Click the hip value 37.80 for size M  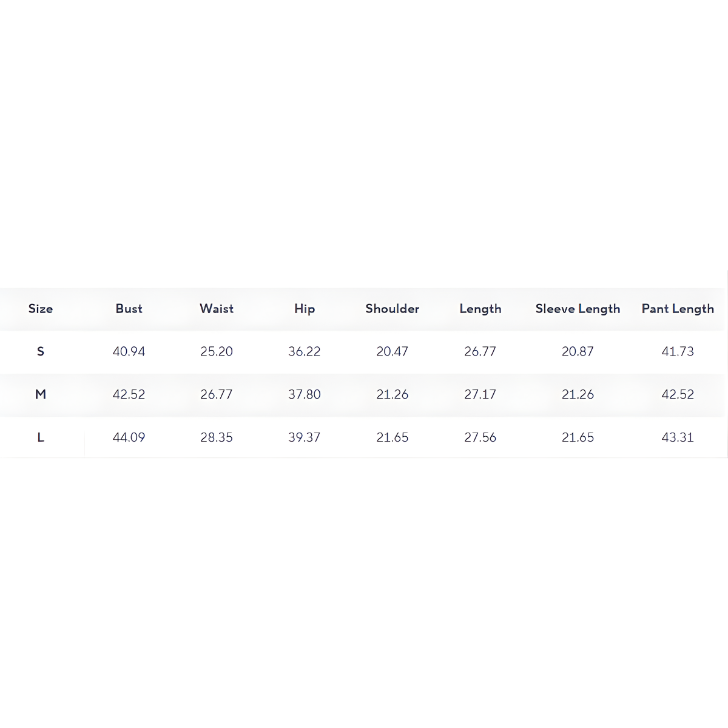305,394
